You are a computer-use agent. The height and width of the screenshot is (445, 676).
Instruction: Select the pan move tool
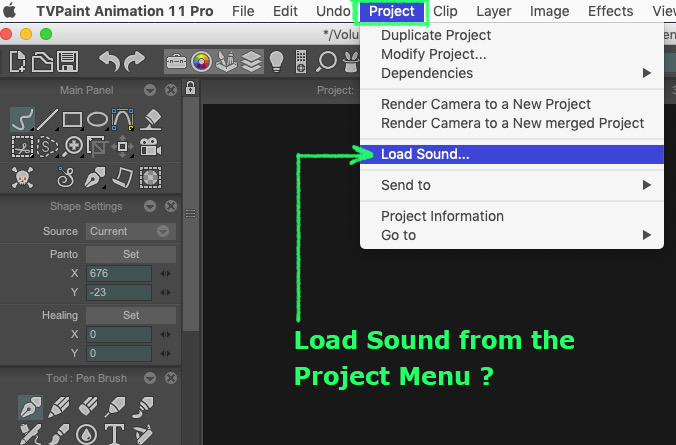coord(122,147)
